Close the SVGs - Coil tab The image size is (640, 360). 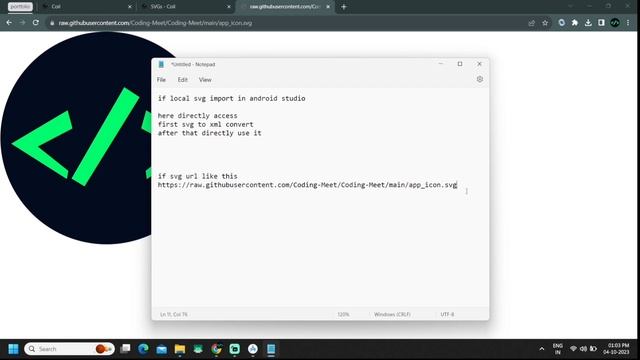(x=229, y=7)
